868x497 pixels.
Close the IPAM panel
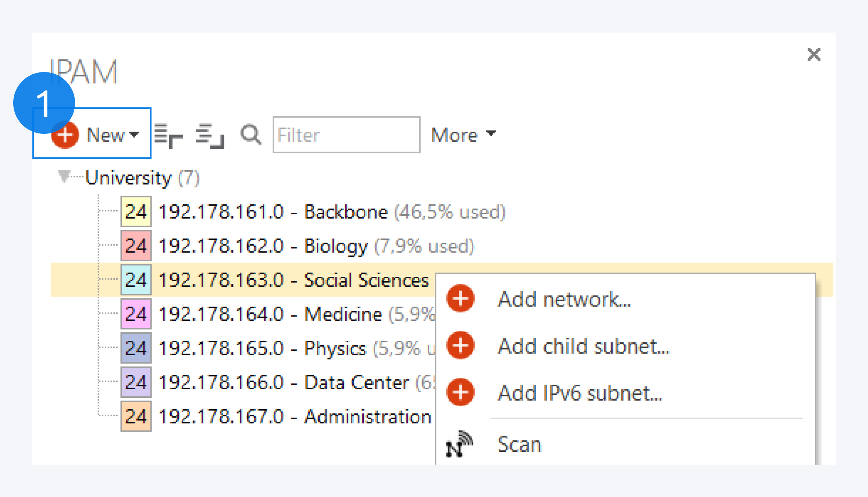814,54
